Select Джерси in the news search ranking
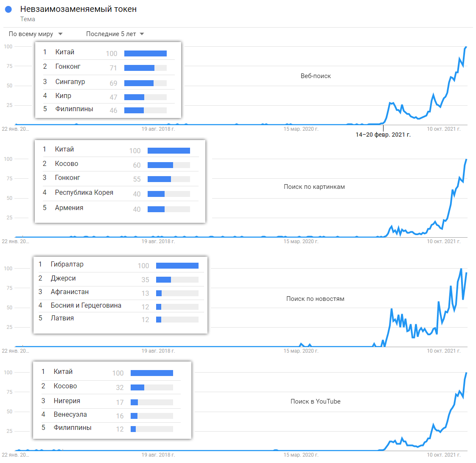 point(63,278)
